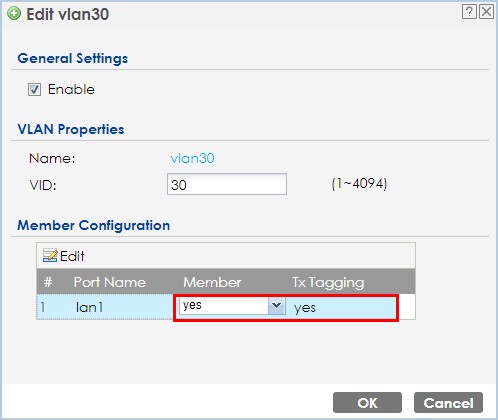Click the Edit toolbar label
Viewport: 498px width, 420px height.
72,256
